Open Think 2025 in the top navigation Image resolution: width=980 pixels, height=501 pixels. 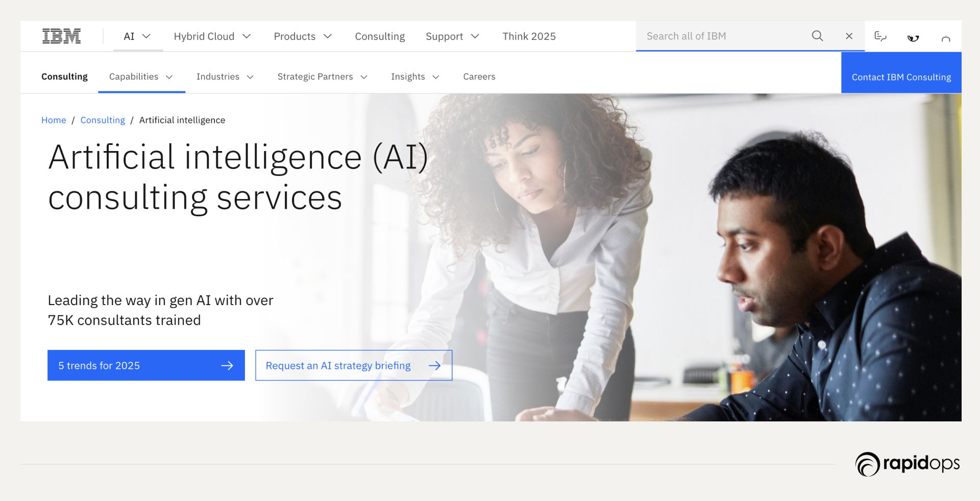pos(529,36)
